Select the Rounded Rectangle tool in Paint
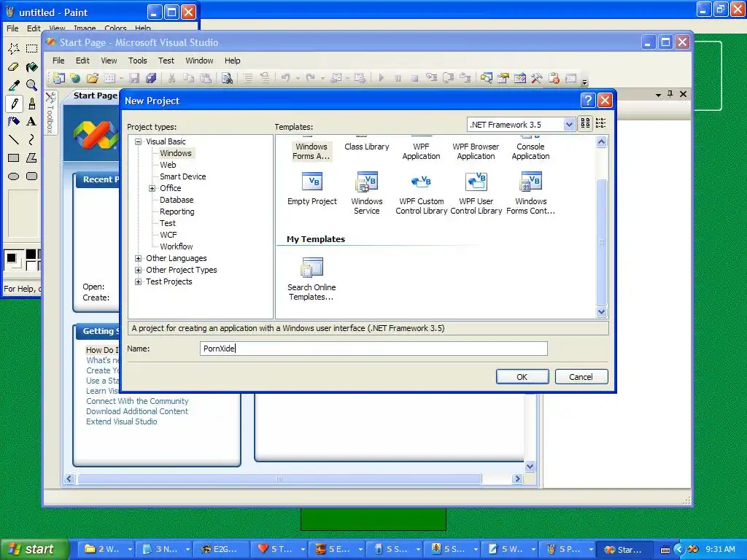747x560 pixels. coord(32,176)
